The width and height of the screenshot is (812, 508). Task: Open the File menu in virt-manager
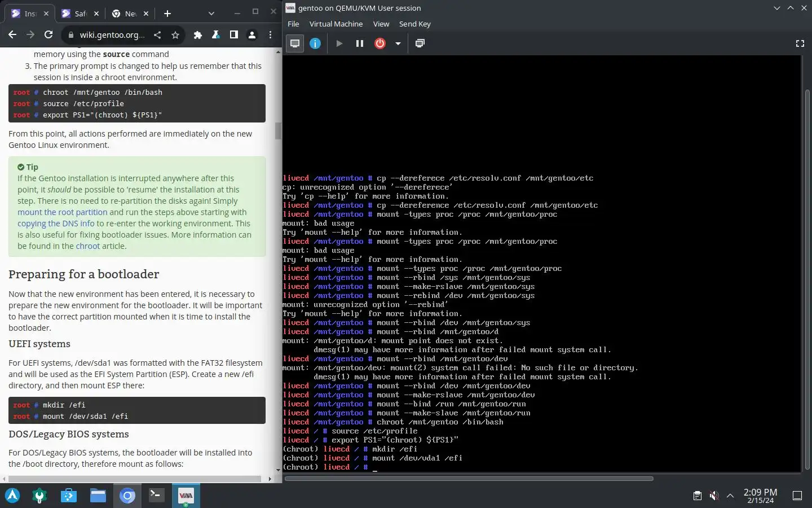coord(293,24)
